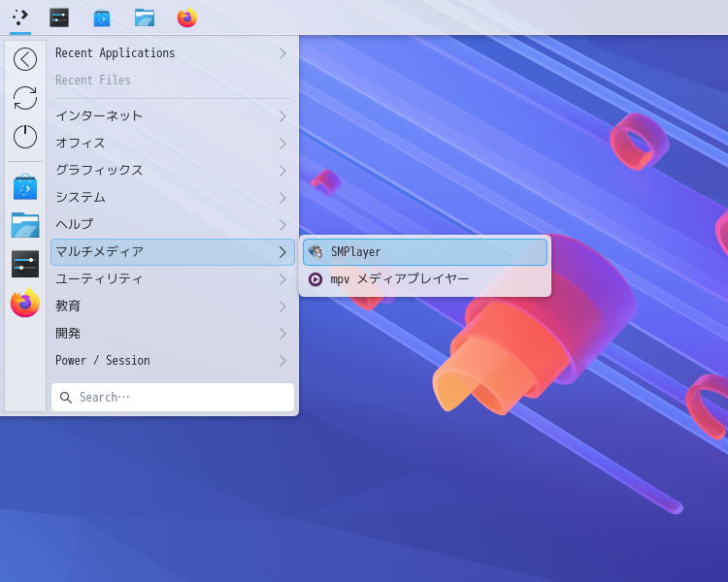Focus the Search… input field
Screen dimensions: 728x582
(173, 398)
